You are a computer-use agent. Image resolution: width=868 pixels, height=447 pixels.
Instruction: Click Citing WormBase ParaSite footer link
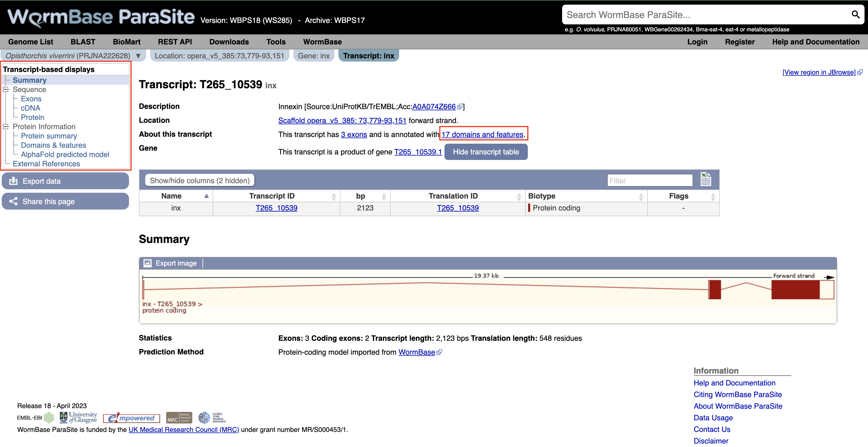click(x=737, y=394)
